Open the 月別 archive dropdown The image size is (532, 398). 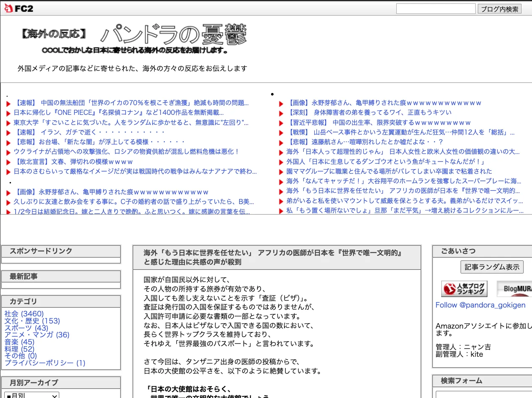click(32, 395)
